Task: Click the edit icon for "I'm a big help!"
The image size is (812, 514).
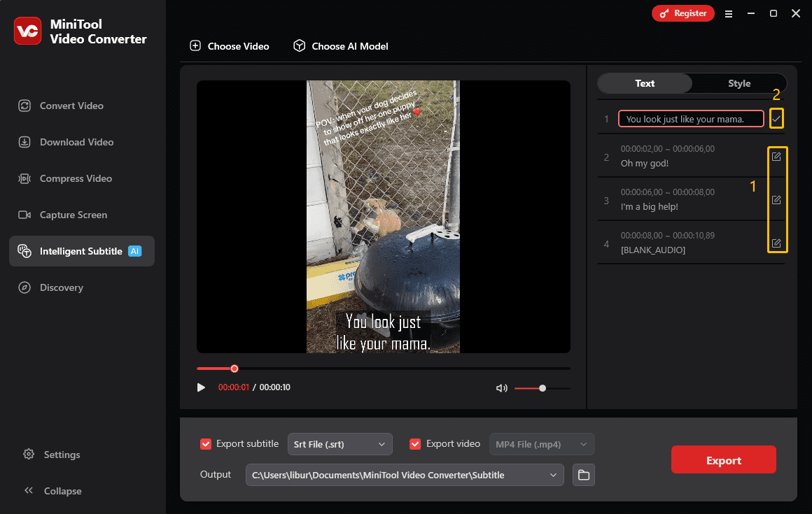Action: (x=776, y=200)
